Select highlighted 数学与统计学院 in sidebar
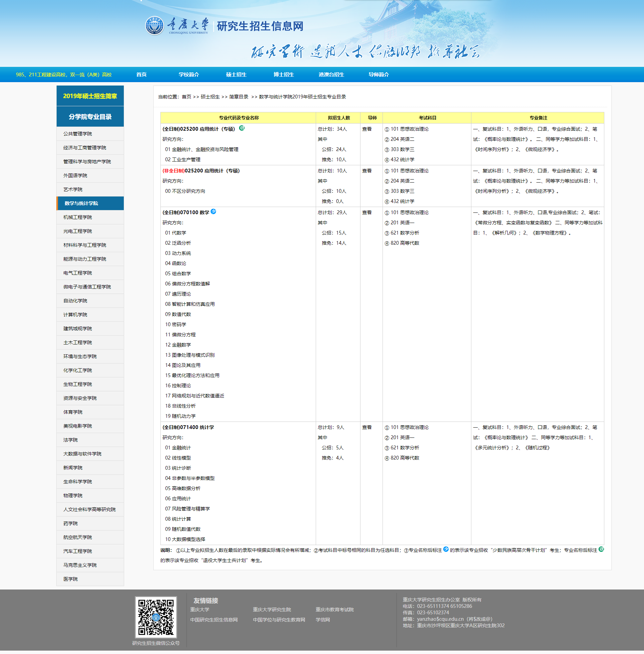The width and height of the screenshot is (644, 654). (x=90, y=203)
